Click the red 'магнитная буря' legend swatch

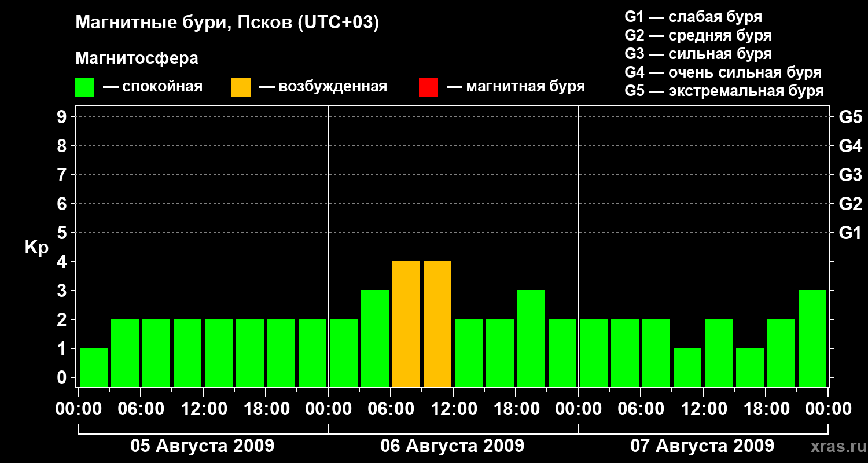(x=428, y=87)
